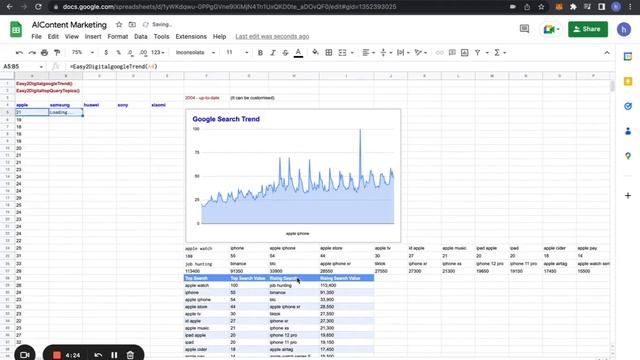Open the Extensions menu

pos(191,36)
